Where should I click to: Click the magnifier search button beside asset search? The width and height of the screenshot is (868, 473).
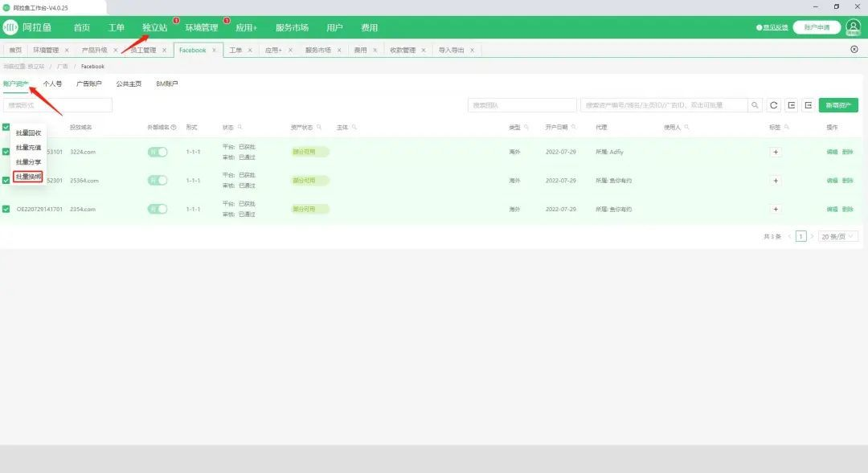[755, 105]
